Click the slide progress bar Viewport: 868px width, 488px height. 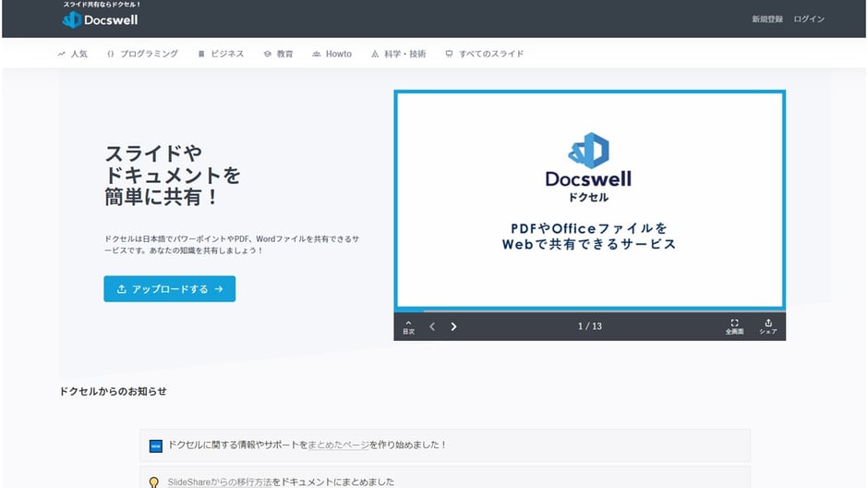tap(589, 311)
